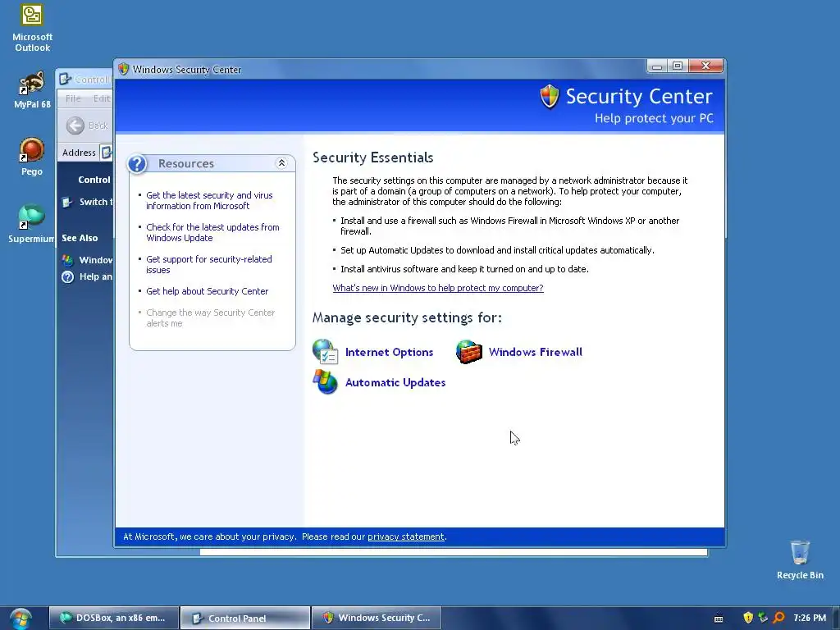The height and width of the screenshot is (630, 840).
Task: Open the Windows Firewall brick wall icon
Action: click(468, 352)
